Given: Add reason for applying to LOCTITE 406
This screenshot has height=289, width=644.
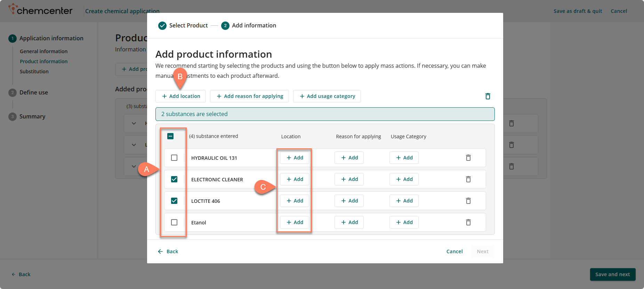Looking at the screenshot, I should (349, 201).
